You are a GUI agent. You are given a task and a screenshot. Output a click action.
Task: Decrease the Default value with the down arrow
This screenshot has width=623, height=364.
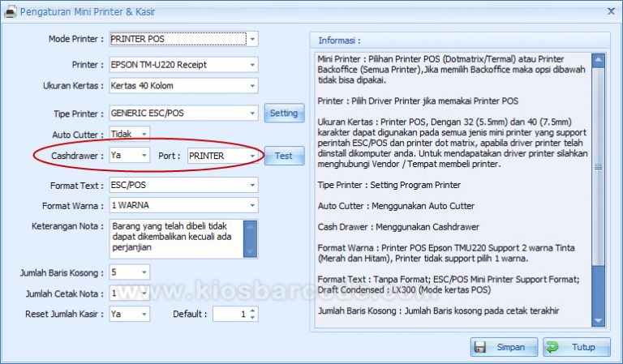point(253,318)
